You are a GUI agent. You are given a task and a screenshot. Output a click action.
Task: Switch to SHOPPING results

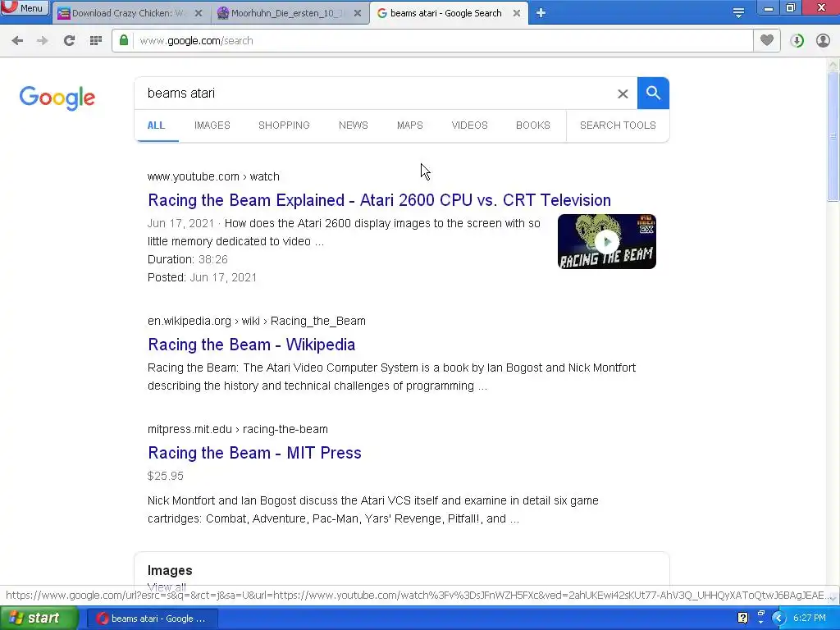[x=284, y=126]
